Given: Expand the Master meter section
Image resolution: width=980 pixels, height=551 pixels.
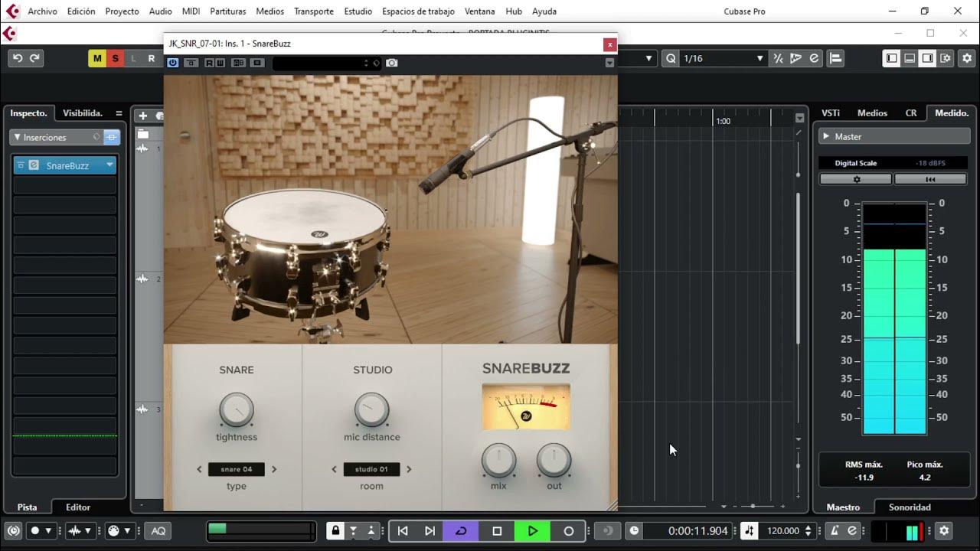Looking at the screenshot, I should click(826, 136).
